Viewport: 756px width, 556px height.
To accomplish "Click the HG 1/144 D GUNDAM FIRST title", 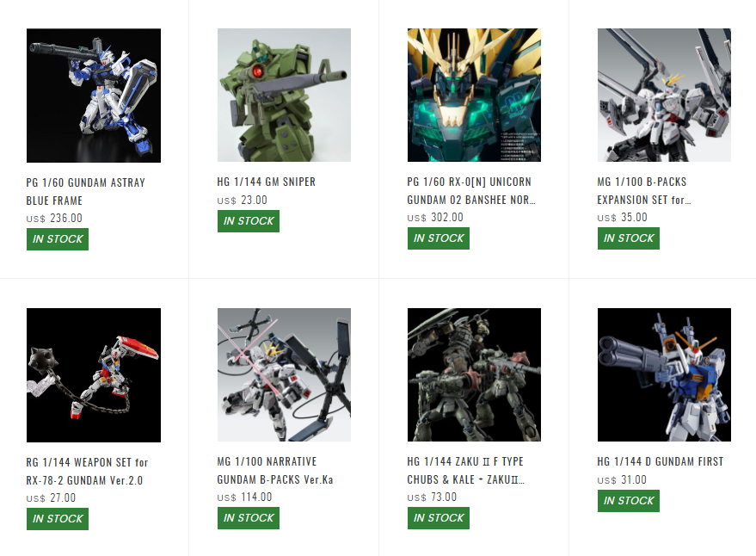I will [x=660, y=461].
